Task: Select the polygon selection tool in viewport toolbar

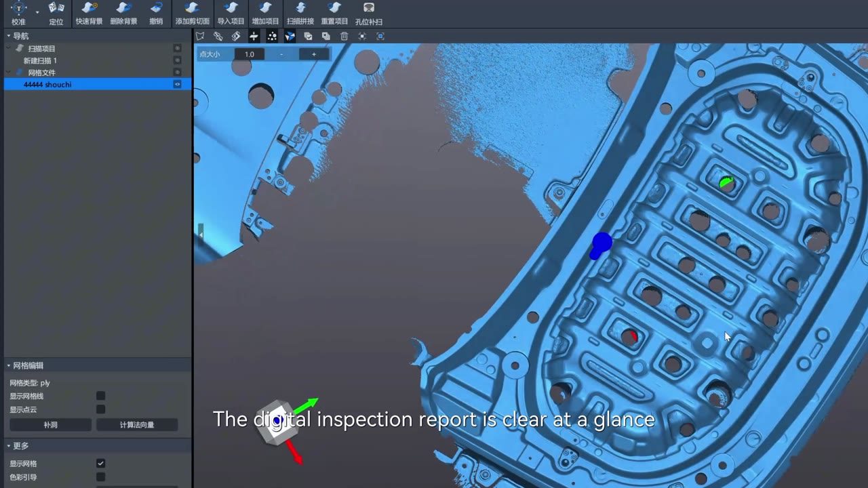Action: click(200, 36)
